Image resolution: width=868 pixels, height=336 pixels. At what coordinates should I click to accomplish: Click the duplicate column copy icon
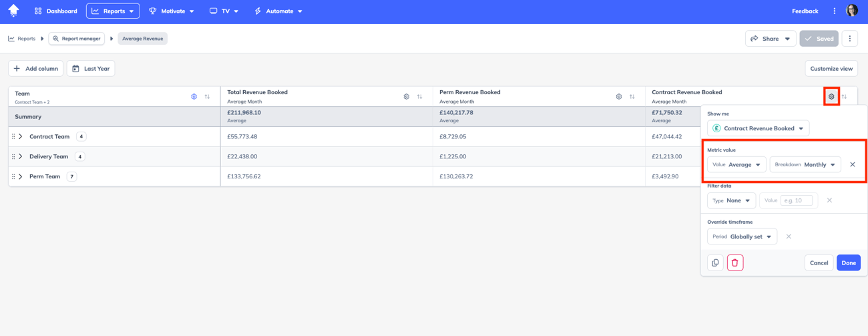pyautogui.click(x=715, y=263)
